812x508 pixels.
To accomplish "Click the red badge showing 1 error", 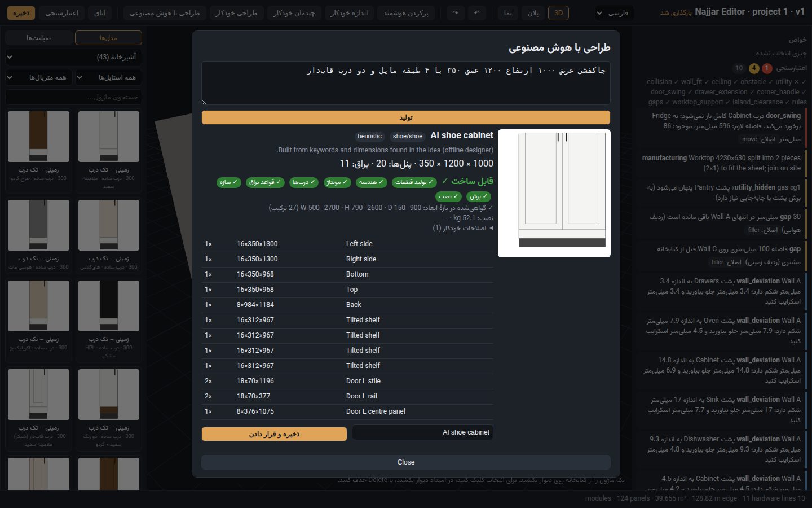I will tap(767, 68).
